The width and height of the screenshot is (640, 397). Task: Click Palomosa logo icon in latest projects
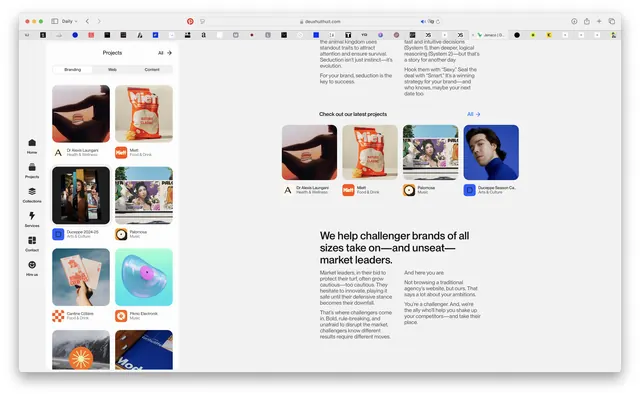409,190
